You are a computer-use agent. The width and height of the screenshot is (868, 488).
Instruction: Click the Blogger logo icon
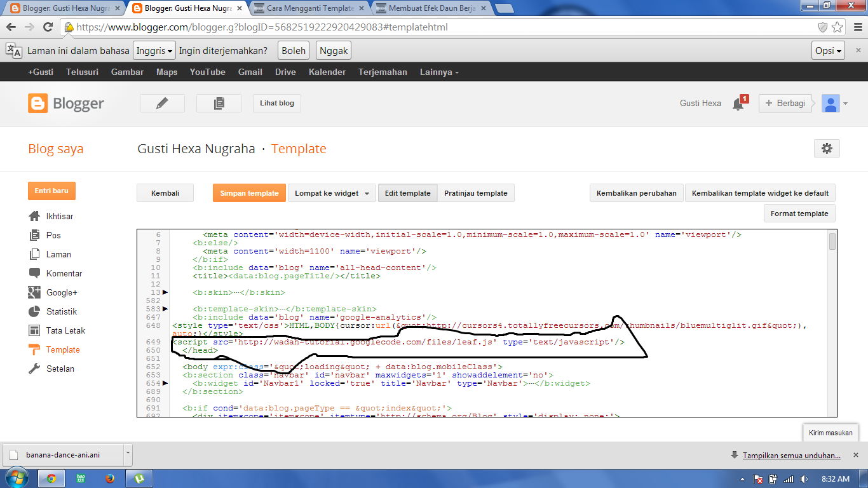(37, 104)
